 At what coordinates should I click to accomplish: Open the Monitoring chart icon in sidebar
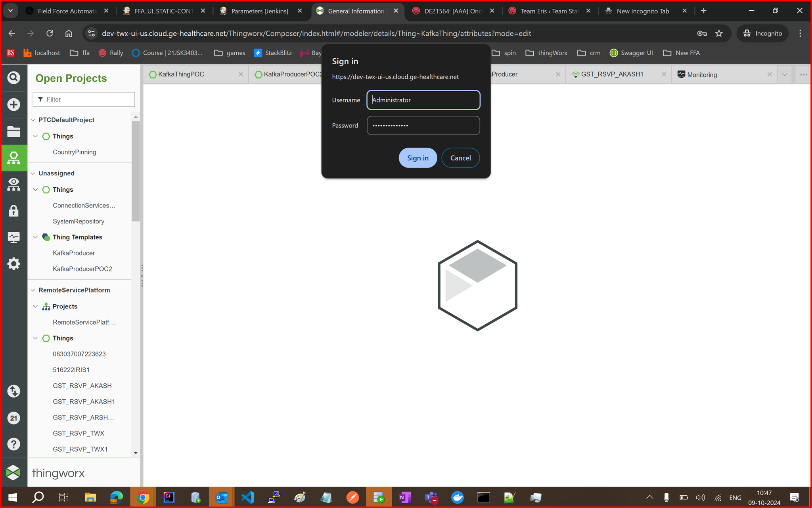[x=14, y=237]
